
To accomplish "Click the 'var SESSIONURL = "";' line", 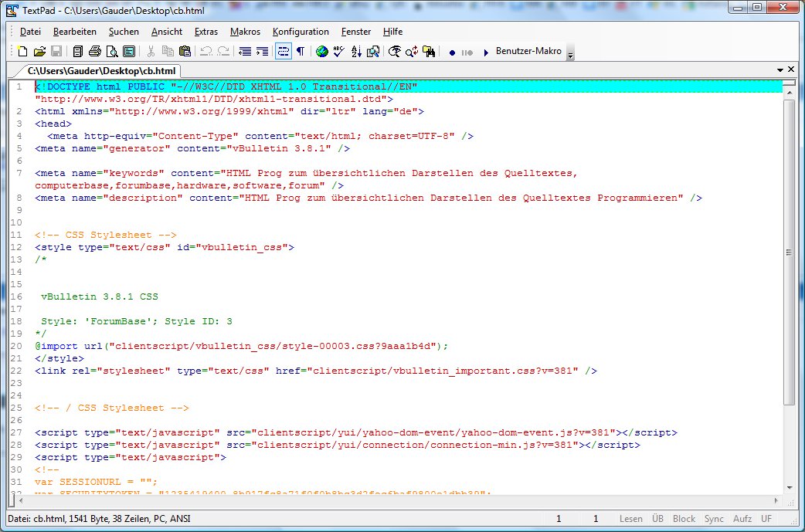I will pyautogui.click(x=96, y=482).
